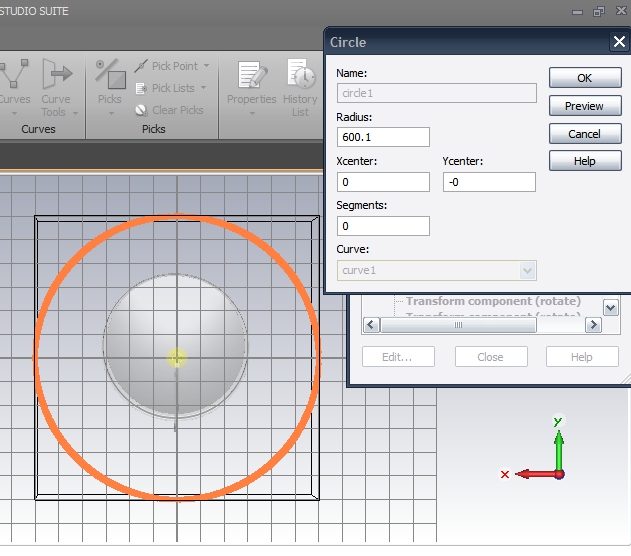
Task: Open the Curve Tools icon
Action: (x=56, y=76)
